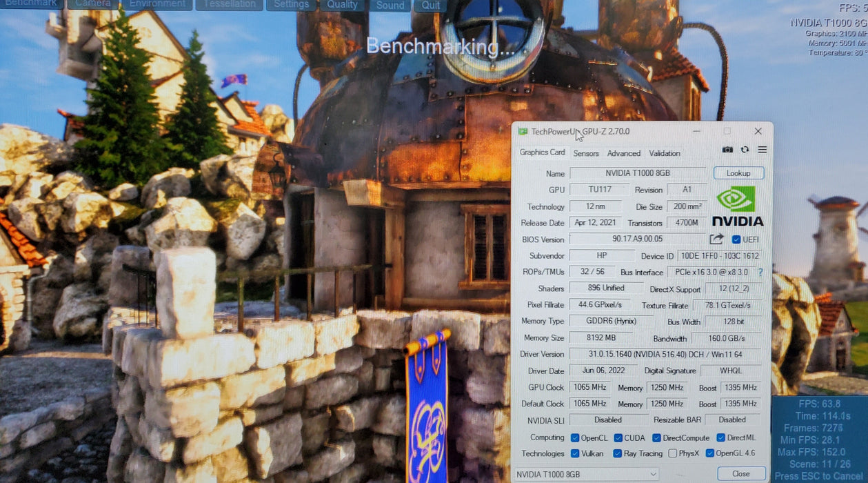This screenshot has width=868, height=483.
Task: Open the NVIDIA T1000 8GB GPU dropdown
Action: [587, 474]
